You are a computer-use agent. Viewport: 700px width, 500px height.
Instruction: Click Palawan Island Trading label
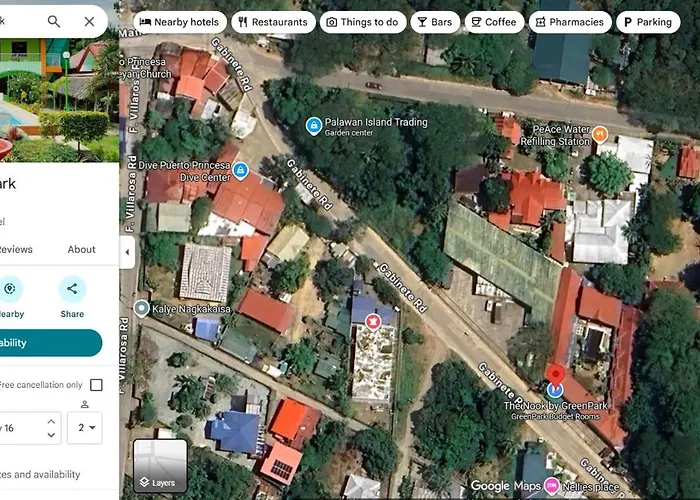point(376,122)
